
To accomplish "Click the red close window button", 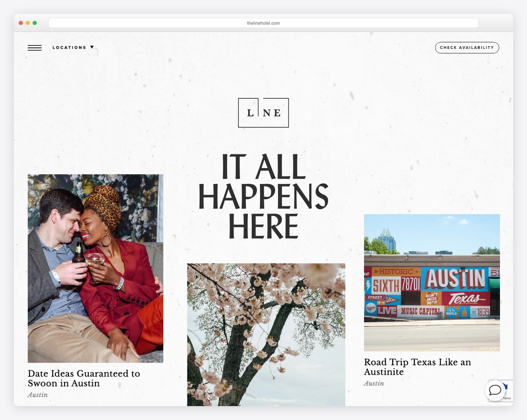I will pos(21,23).
